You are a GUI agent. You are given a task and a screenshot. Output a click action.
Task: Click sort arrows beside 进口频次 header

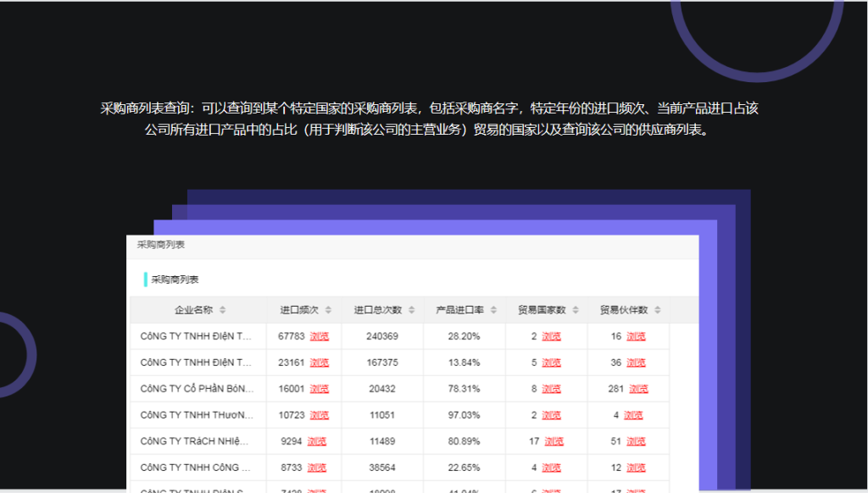click(328, 310)
